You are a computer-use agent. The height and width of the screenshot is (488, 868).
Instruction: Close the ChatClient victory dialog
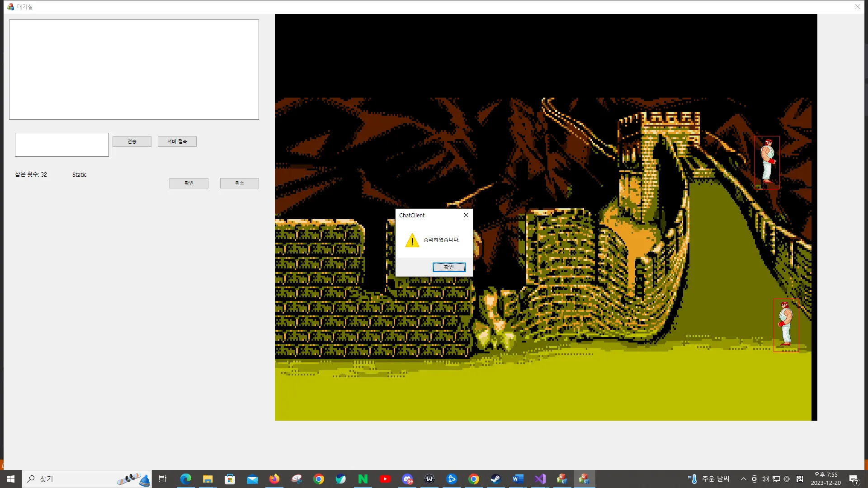pyautogui.click(x=466, y=215)
